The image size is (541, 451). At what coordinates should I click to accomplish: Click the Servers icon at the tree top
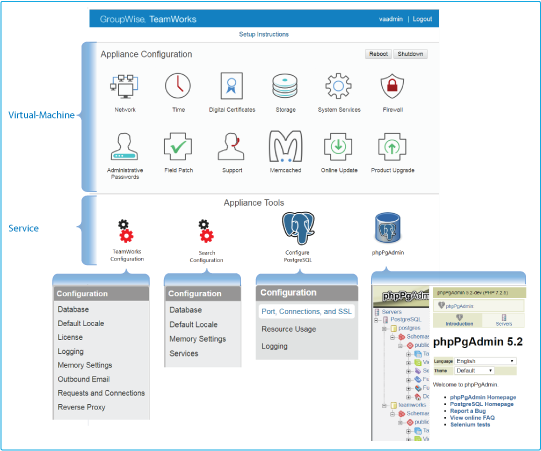(x=377, y=312)
